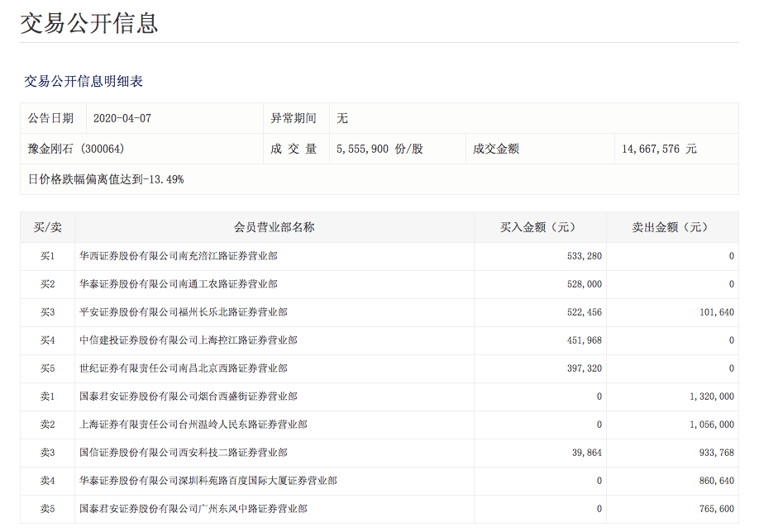Select 平安证券福州长乐北路证券营业部 row
Viewport: 759px width, 532px height.
(x=184, y=312)
